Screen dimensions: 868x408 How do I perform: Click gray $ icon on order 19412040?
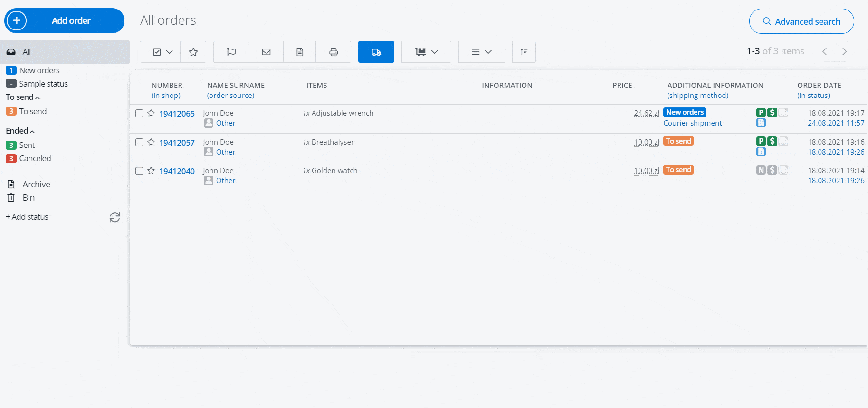tap(773, 170)
